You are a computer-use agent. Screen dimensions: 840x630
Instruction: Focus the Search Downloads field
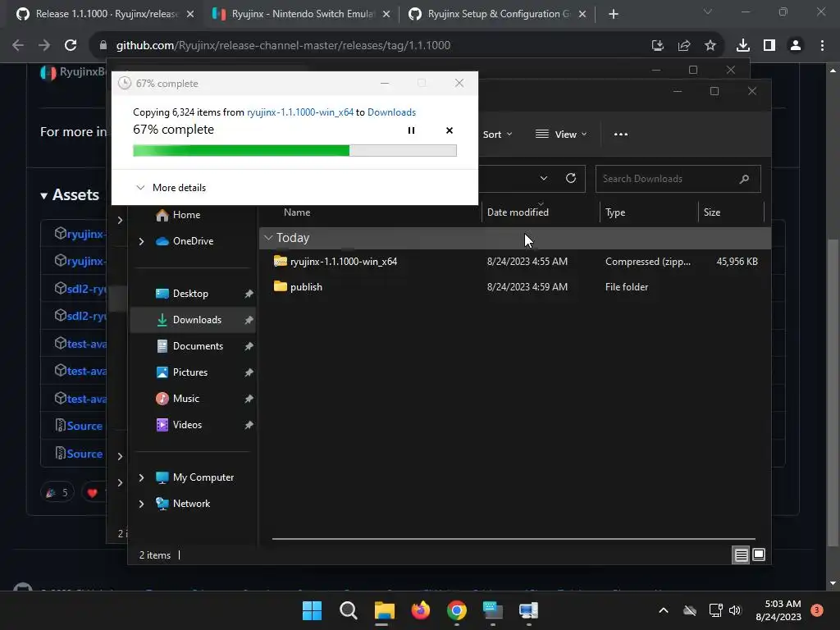tap(678, 179)
